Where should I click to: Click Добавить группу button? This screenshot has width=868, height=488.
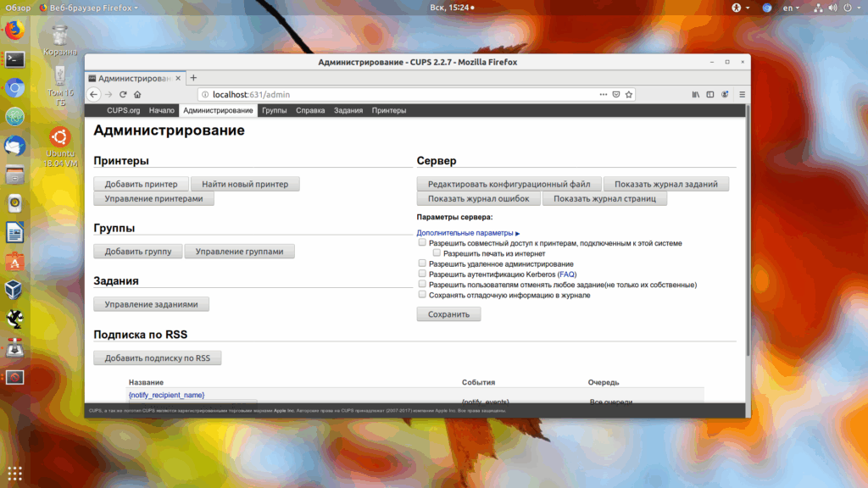pos(138,251)
